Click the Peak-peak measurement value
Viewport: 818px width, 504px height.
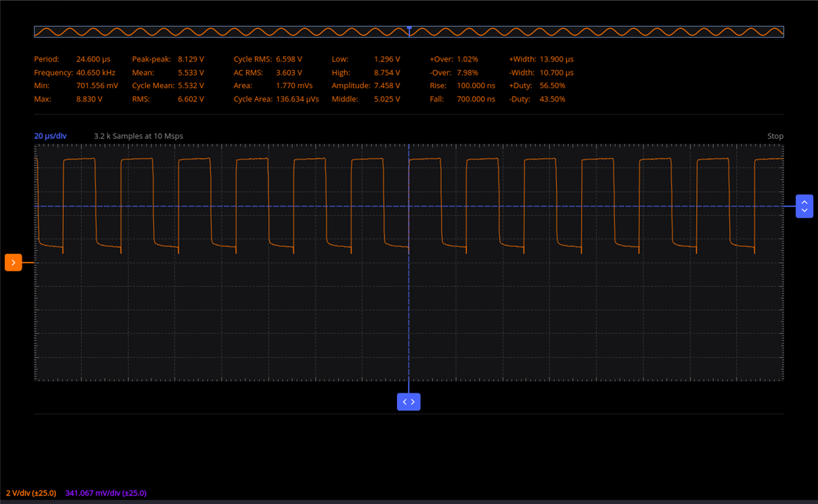coord(190,59)
